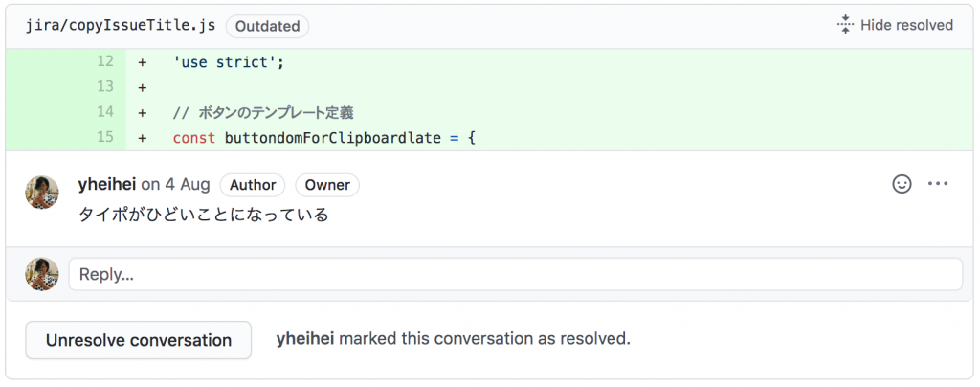Open yheihei's profile from the comment header
The image size is (980, 387).
[107, 185]
